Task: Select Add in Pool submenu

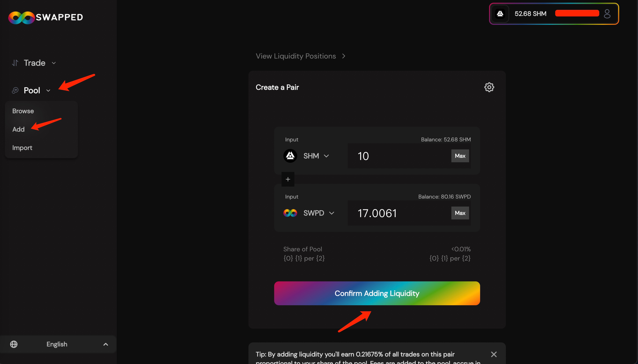Action: [x=19, y=129]
